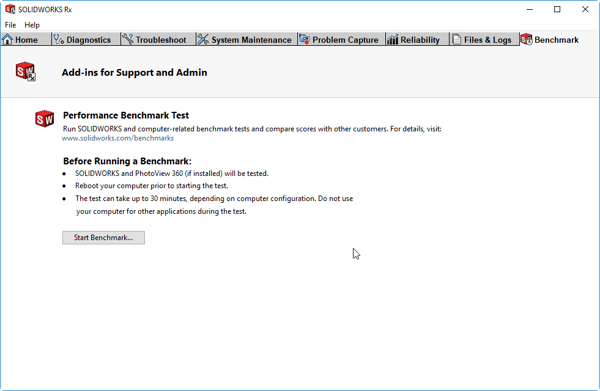Screen dimensions: 600x391
Task: Click the red SW Performance Benchmark icon
Action: pyautogui.click(x=44, y=119)
